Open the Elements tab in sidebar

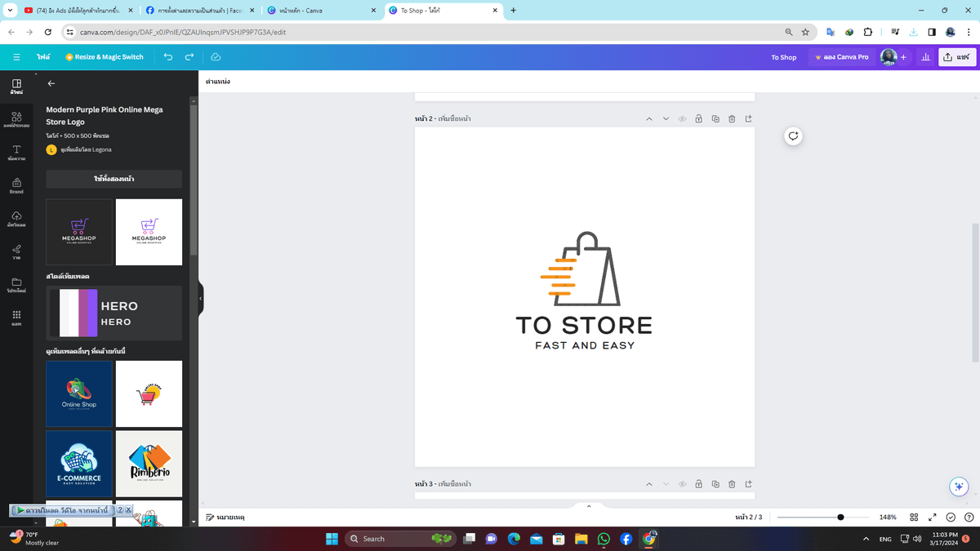(x=16, y=120)
